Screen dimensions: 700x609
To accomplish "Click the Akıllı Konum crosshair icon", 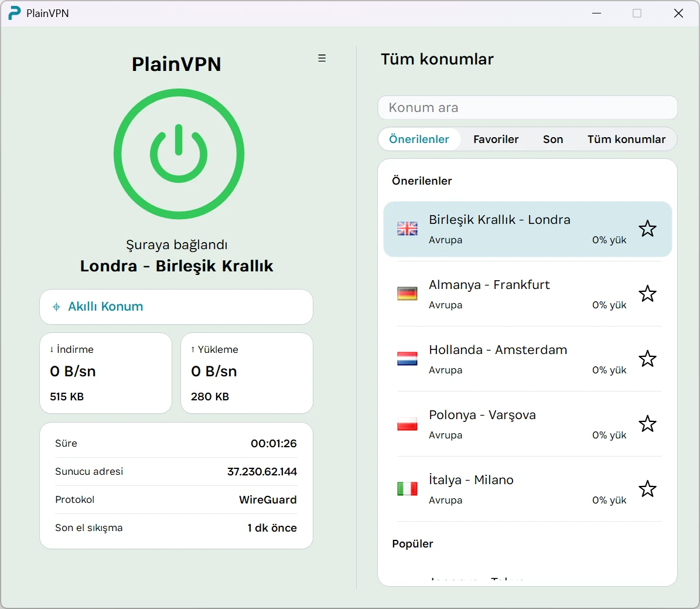I will (56, 307).
